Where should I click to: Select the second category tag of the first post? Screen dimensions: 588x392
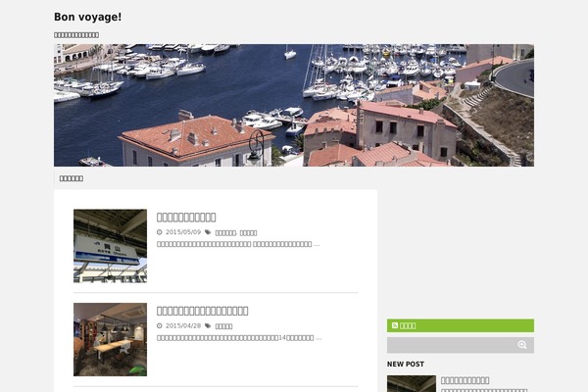(248, 233)
